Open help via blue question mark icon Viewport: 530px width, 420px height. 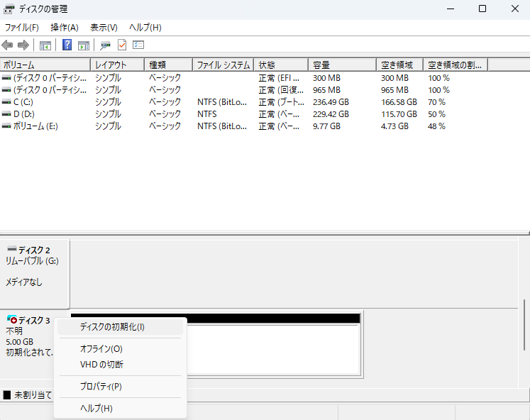point(67,45)
